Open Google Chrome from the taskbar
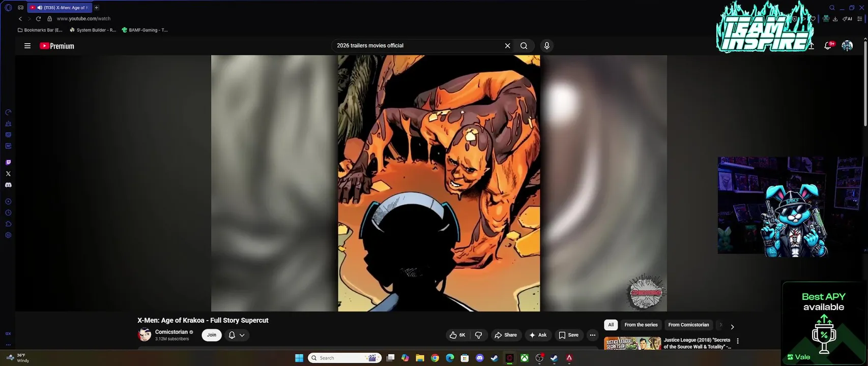Viewport: 868px width, 366px height. point(435,358)
